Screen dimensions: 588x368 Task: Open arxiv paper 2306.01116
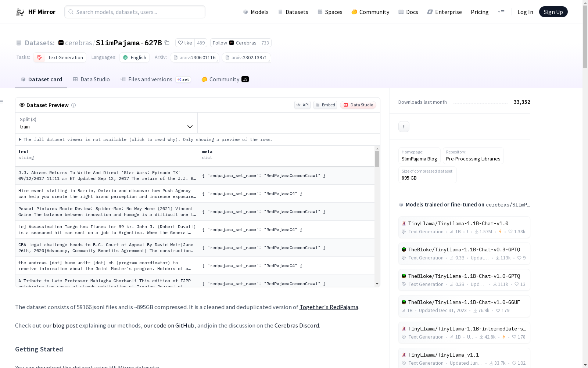(194, 57)
